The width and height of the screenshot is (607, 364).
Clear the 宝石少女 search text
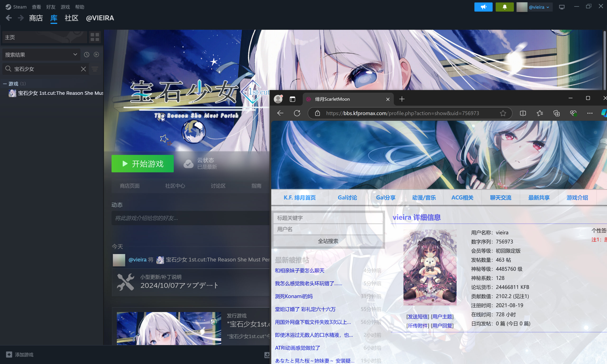[83, 69]
